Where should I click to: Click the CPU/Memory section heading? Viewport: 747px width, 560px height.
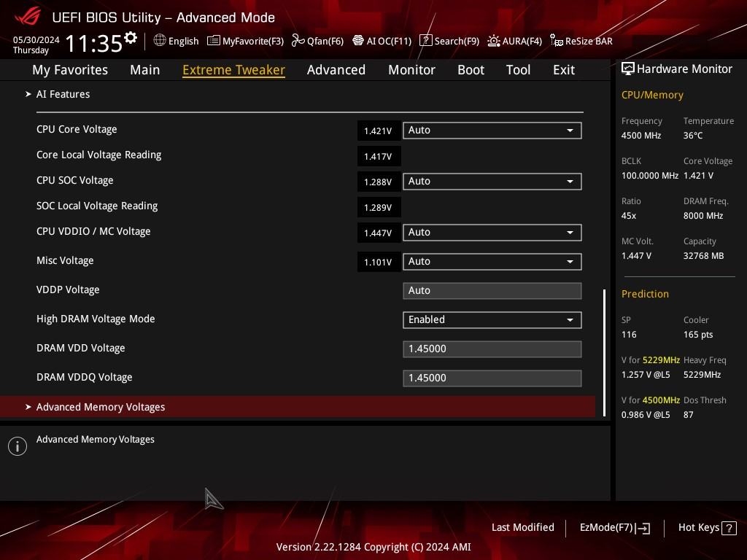[652, 96]
